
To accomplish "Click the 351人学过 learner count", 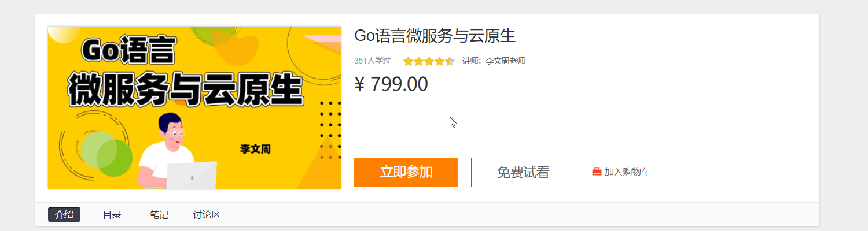I will click(373, 61).
